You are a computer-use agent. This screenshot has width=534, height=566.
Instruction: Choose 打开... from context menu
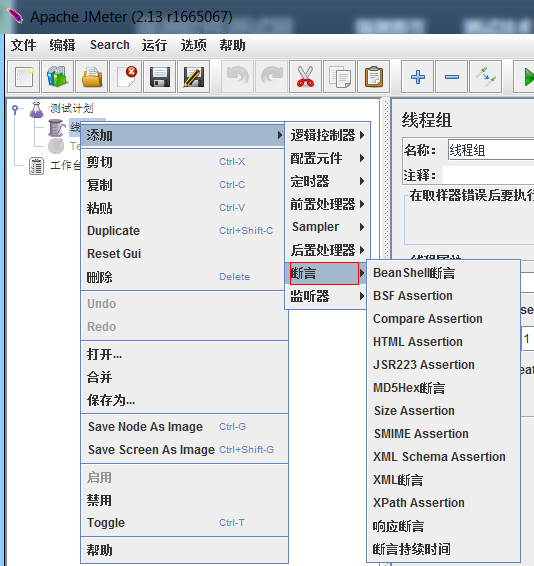(x=184, y=354)
